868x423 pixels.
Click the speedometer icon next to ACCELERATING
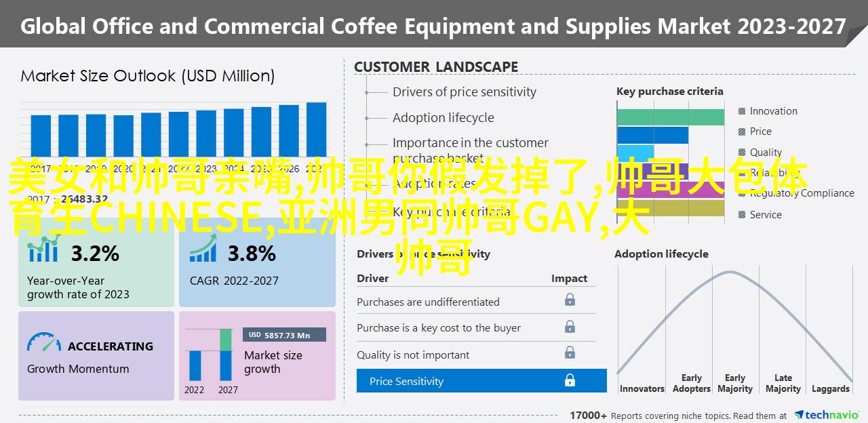tap(44, 342)
